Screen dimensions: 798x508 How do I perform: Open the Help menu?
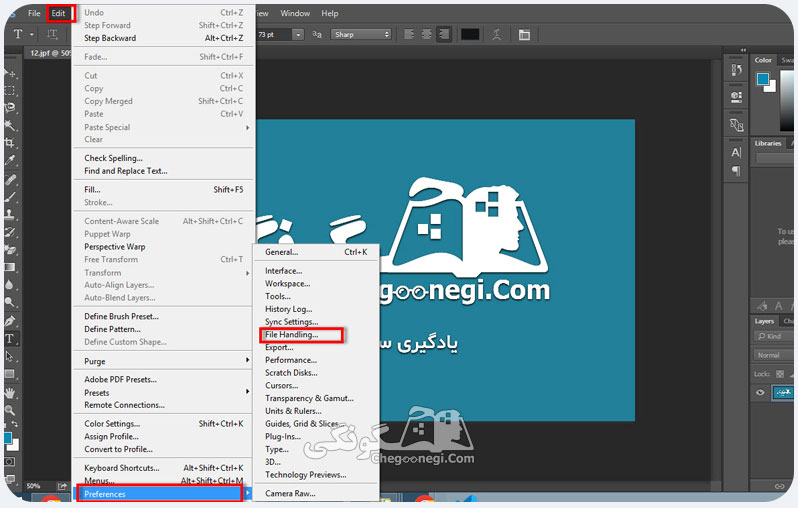click(330, 13)
